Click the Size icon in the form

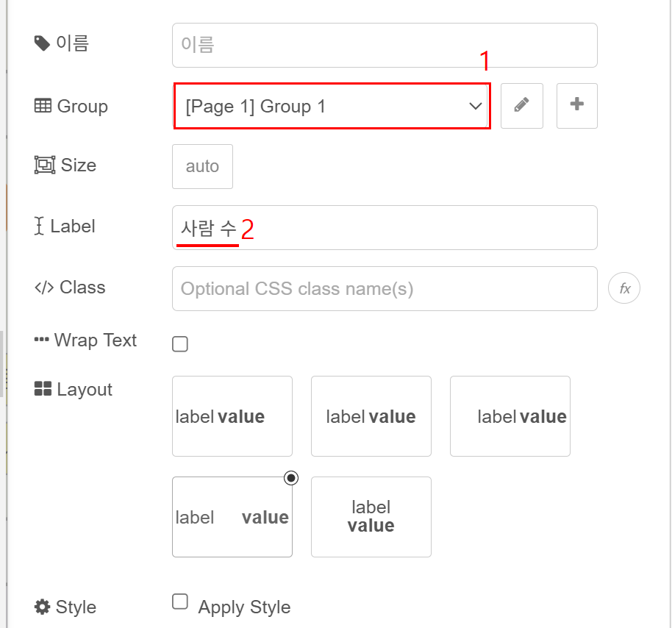[x=44, y=165]
